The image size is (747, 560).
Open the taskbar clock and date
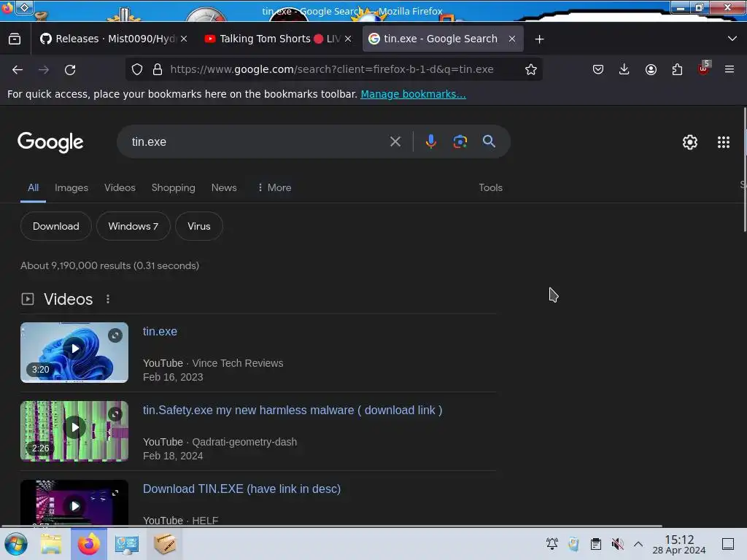[679, 544]
